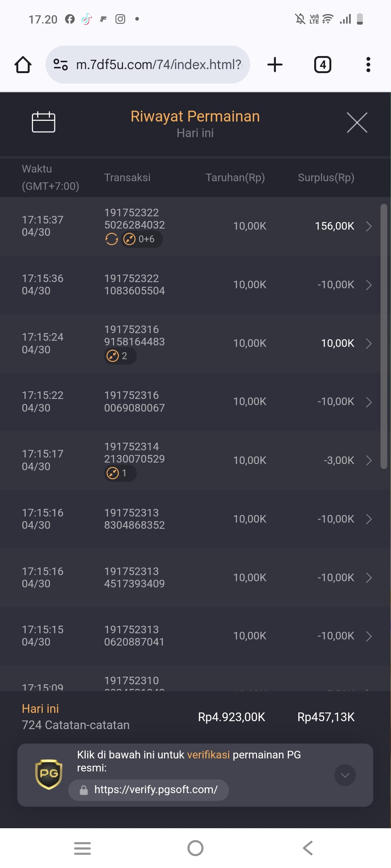Open the tab switcher showing 4 tabs

[x=323, y=65]
